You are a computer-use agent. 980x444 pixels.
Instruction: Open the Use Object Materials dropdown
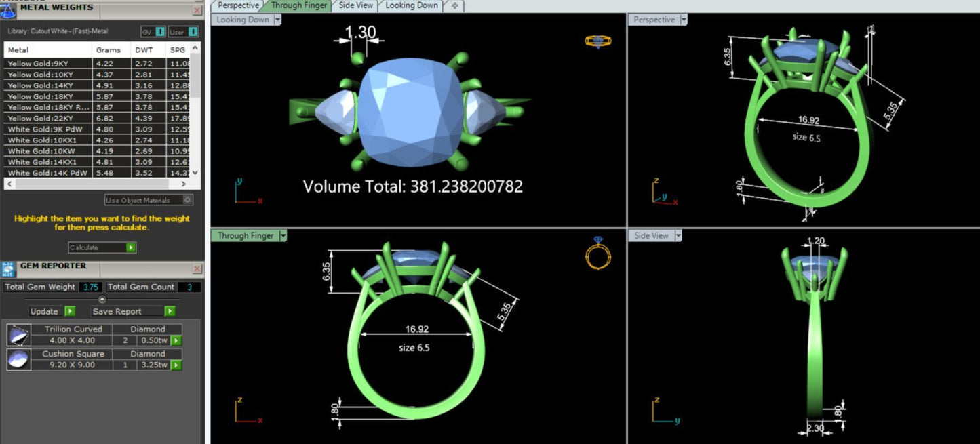(x=188, y=199)
